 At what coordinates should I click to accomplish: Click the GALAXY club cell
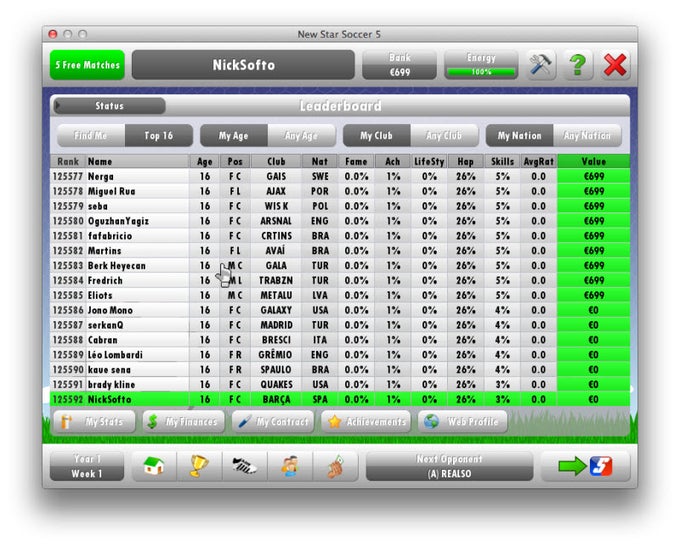tap(276, 310)
